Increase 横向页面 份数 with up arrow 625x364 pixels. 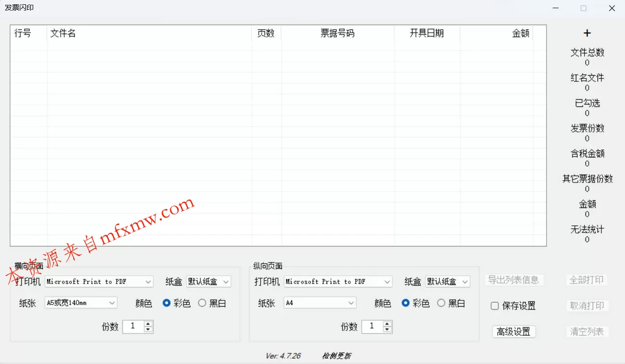click(x=148, y=324)
